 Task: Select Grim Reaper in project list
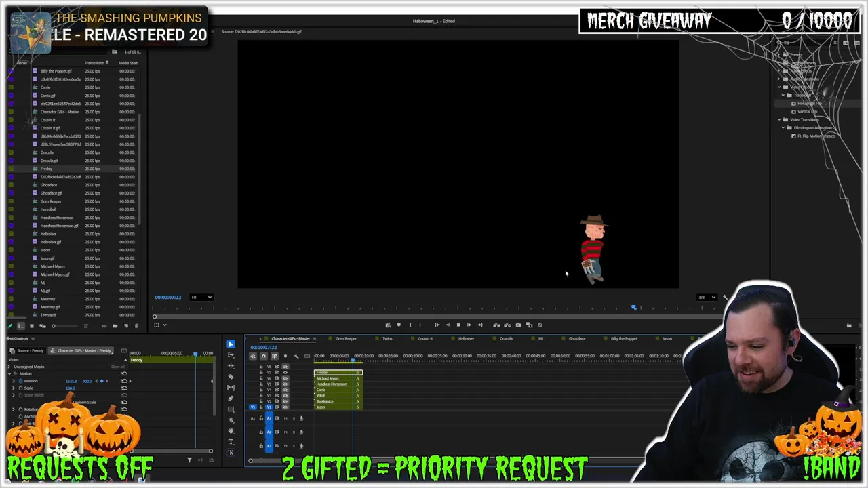coord(51,201)
